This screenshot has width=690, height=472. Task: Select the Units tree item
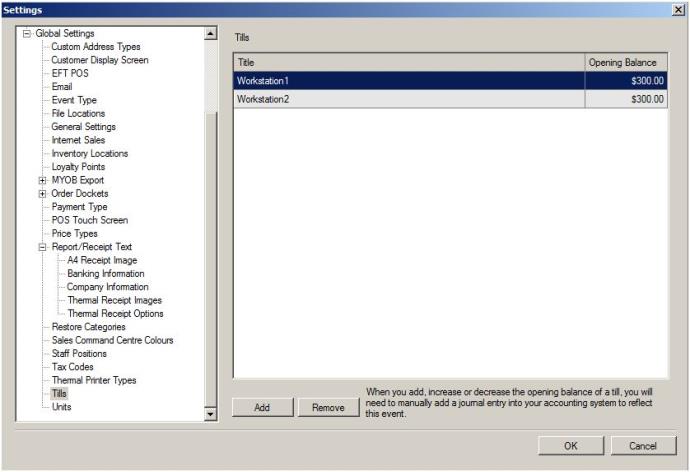[61, 407]
